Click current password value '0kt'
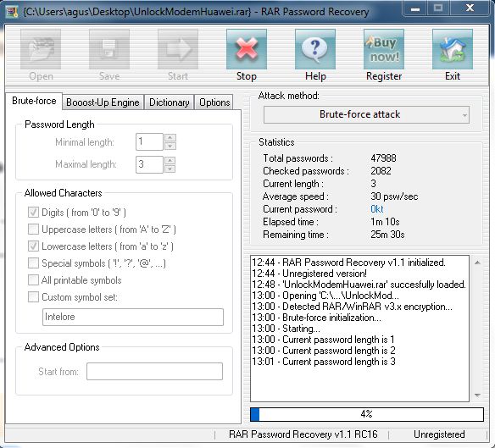The image size is (495, 448). click(x=377, y=209)
